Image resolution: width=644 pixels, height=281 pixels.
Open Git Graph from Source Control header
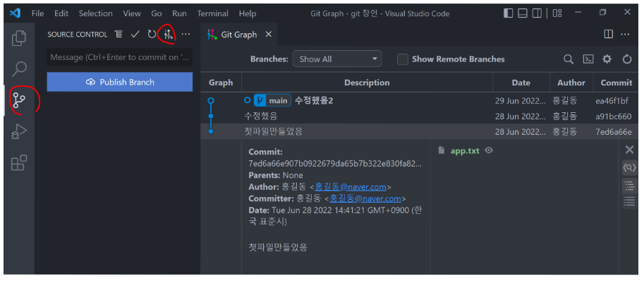coord(168,35)
